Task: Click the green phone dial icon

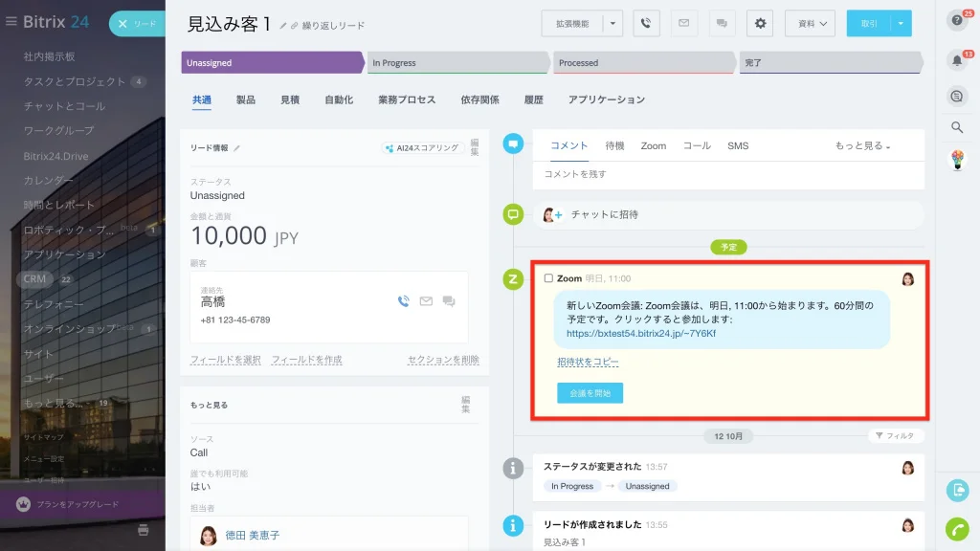Action: coord(957,529)
